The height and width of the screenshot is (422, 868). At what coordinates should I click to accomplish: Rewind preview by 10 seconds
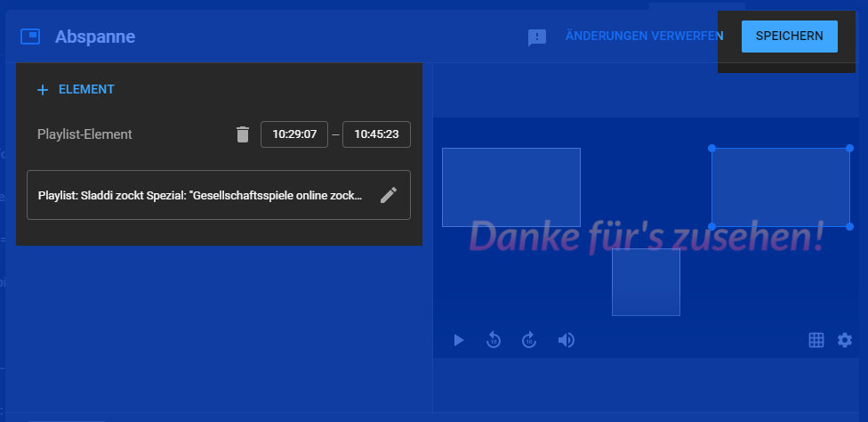494,340
